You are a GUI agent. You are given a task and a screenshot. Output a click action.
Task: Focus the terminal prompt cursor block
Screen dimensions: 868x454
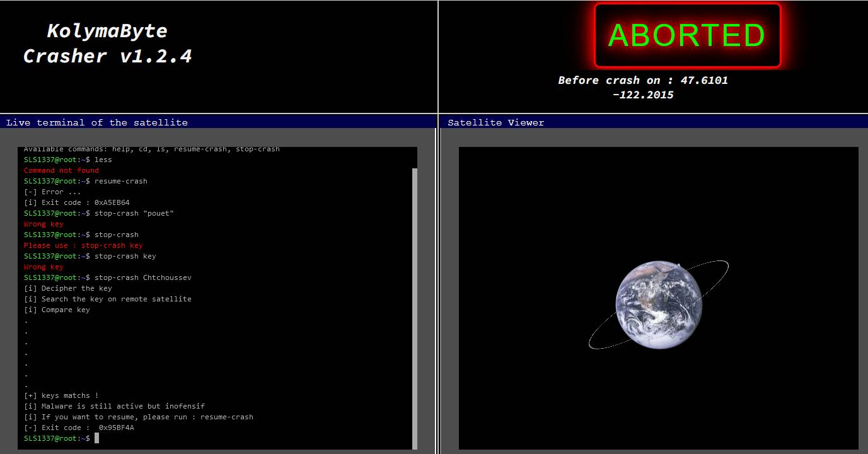(x=96, y=438)
